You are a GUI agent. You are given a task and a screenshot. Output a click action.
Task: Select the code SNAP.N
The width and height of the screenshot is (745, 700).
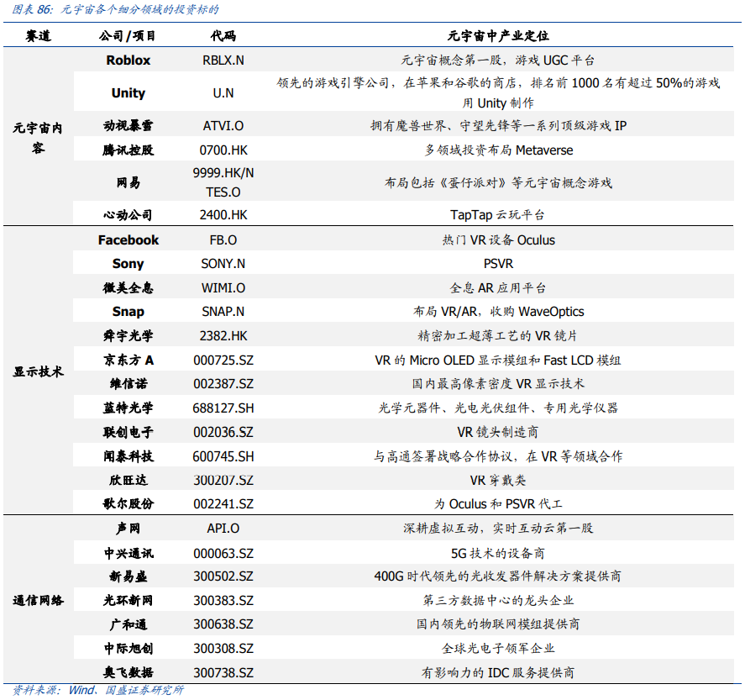[x=223, y=312]
